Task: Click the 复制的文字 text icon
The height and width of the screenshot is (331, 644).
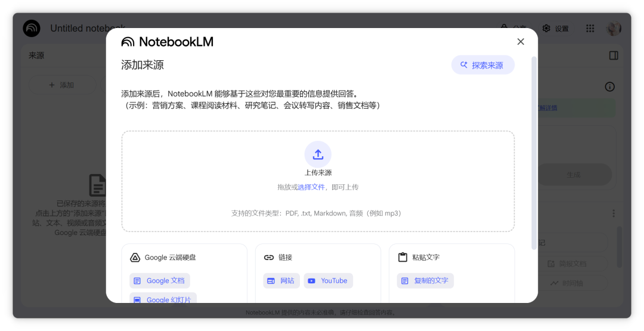Action: (404, 281)
